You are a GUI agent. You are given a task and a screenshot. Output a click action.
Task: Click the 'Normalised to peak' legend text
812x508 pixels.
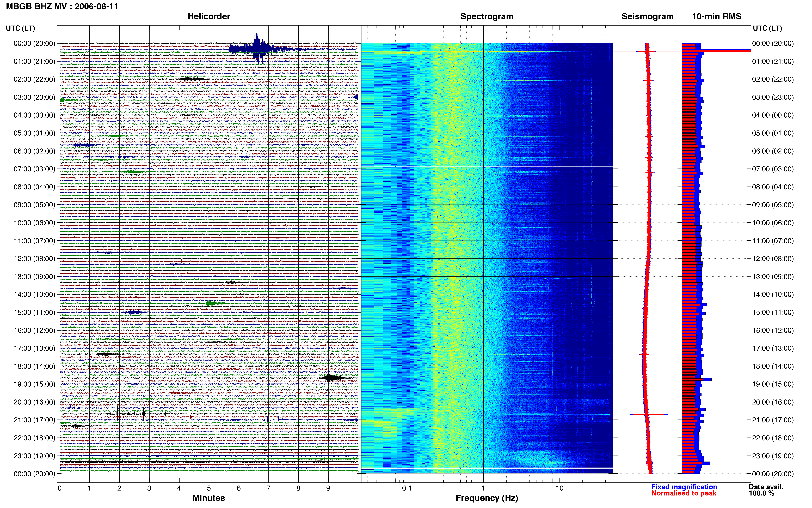(x=684, y=493)
